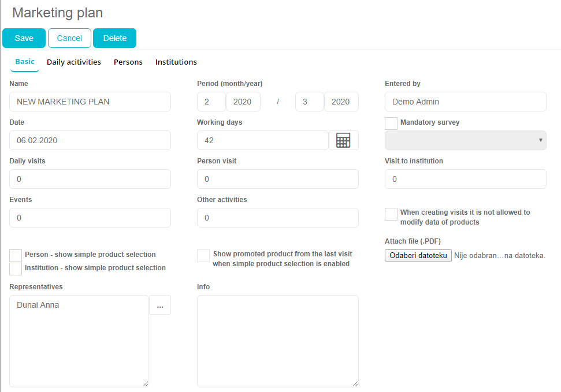561x392 pixels.
Task: Select the Basic tab
Action: tap(25, 62)
